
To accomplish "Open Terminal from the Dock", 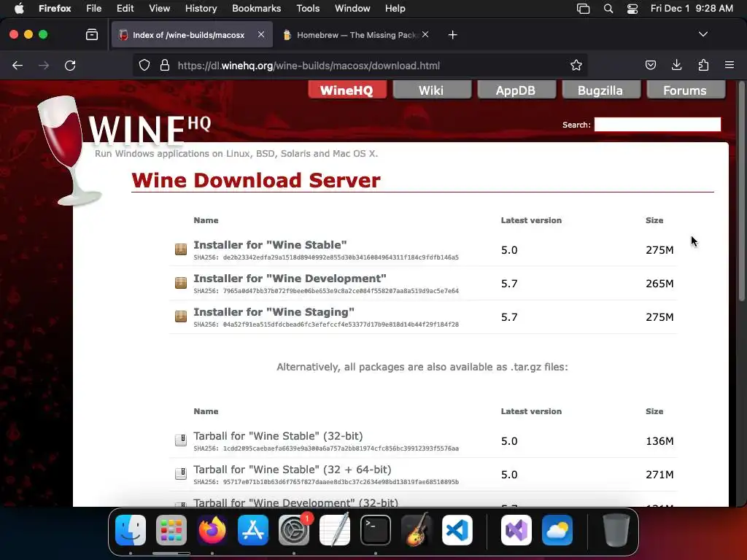I will 376,530.
